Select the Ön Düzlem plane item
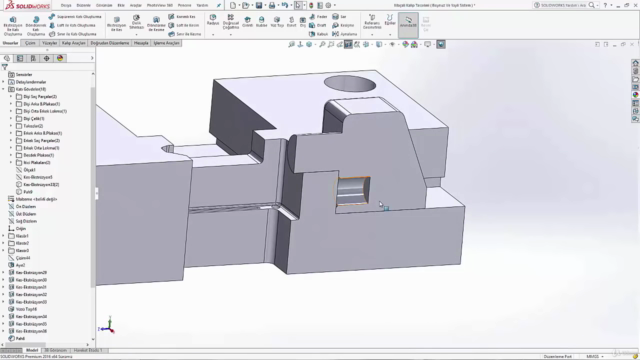640x360 pixels. click(x=26, y=207)
